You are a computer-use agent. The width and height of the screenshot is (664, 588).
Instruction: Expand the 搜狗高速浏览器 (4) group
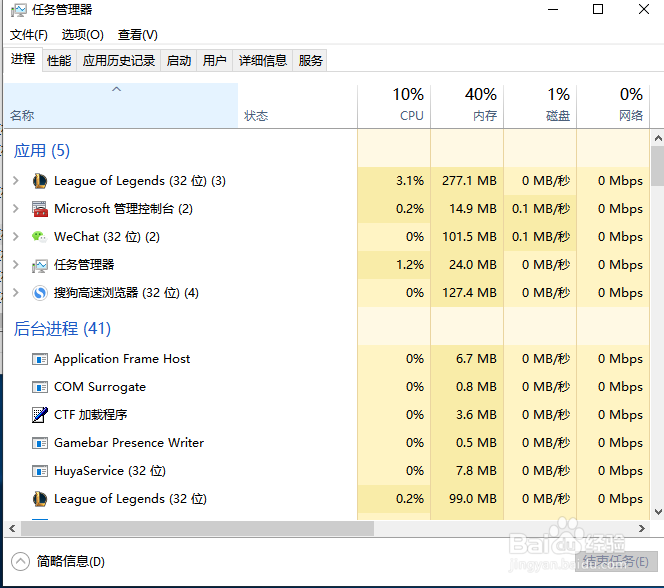tap(16, 293)
